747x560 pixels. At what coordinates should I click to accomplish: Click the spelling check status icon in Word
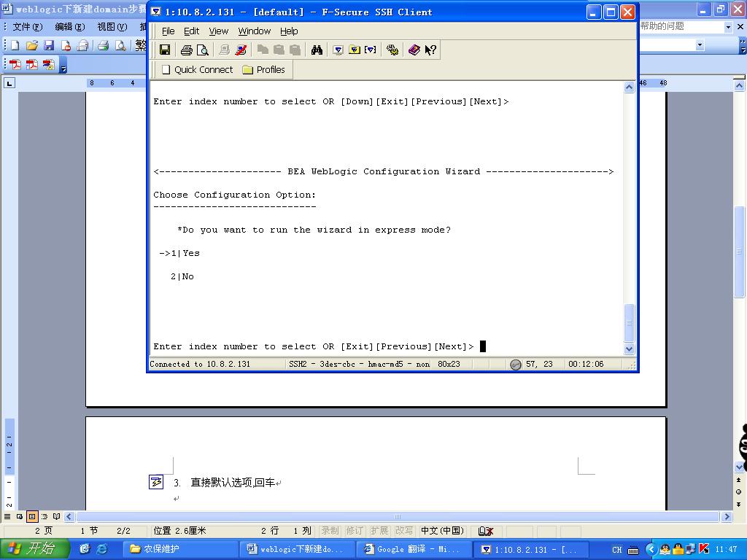click(485, 531)
